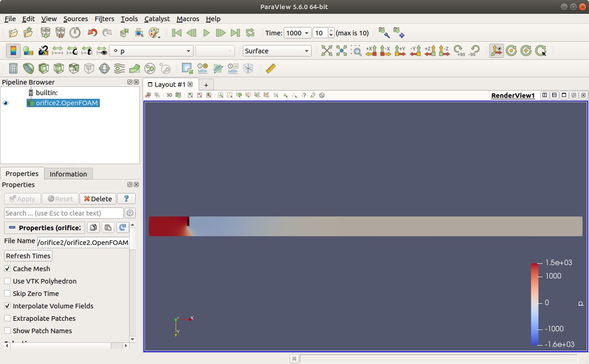
Task: Apply the Contour filter
Action: pos(28,68)
